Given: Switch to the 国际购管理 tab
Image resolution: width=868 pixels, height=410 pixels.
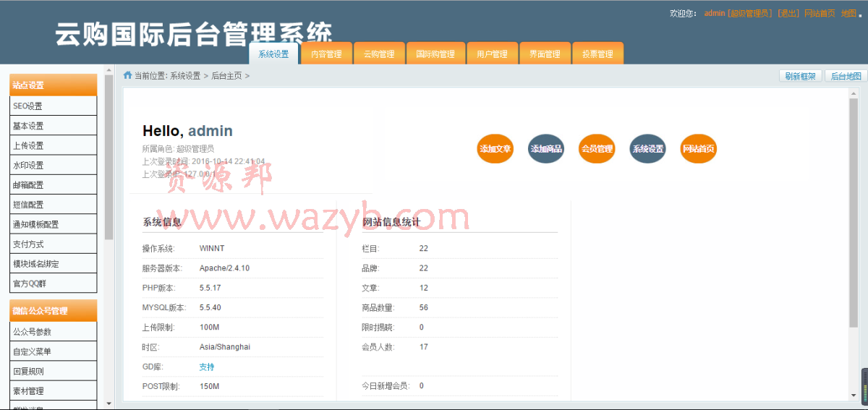Looking at the screenshot, I should pyautogui.click(x=435, y=54).
